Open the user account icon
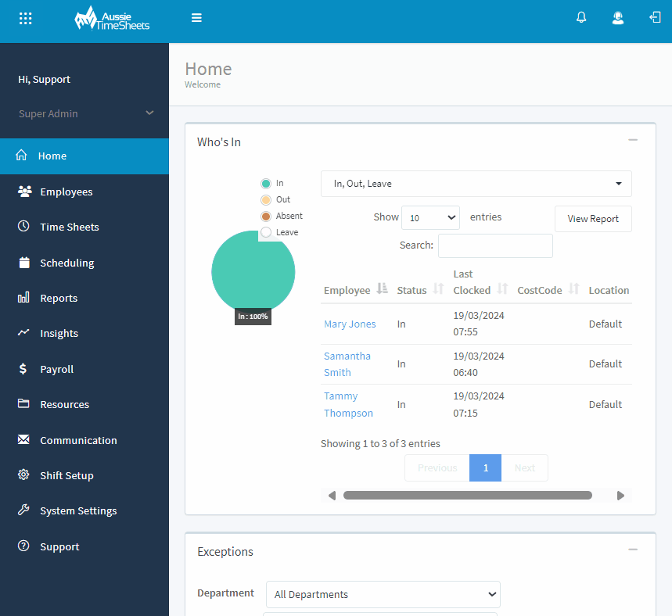 (618, 16)
